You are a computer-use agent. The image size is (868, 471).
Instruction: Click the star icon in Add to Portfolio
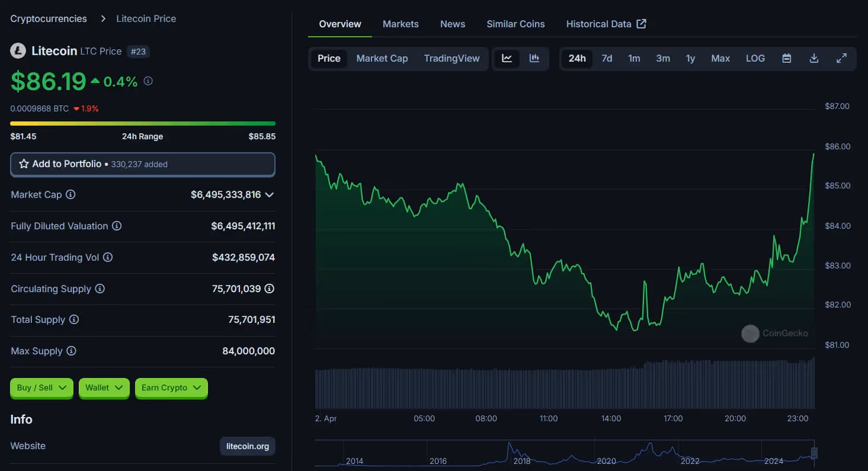(x=24, y=164)
